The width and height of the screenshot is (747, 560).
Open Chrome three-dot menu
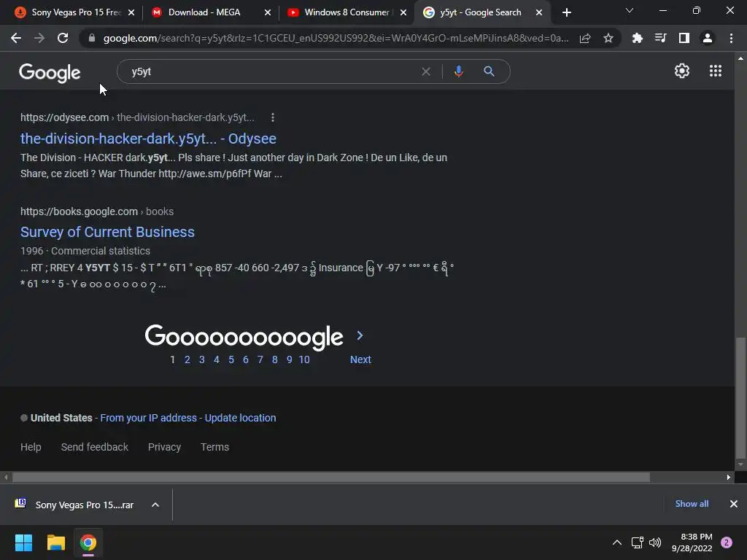point(731,38)
